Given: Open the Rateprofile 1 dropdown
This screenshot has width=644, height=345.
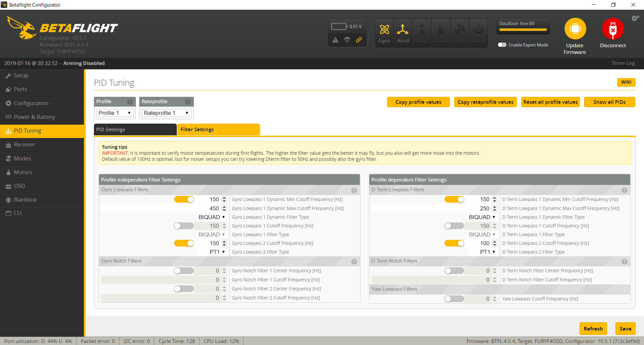Looking at the screenshot, I should tap(166, 113).
